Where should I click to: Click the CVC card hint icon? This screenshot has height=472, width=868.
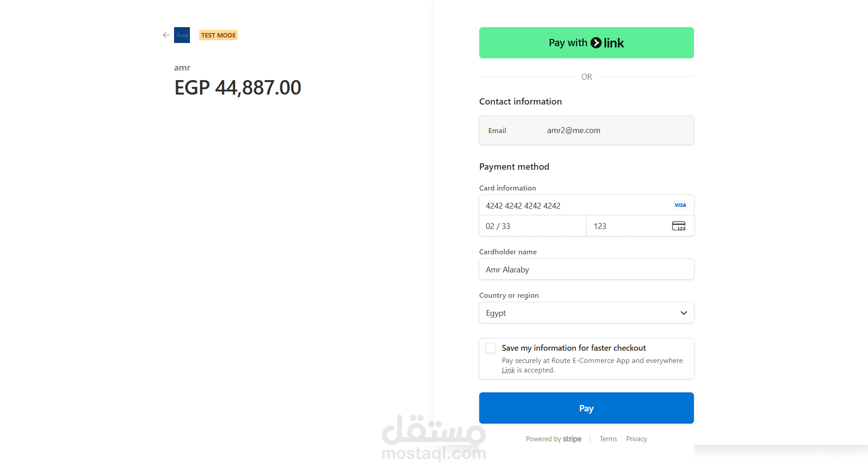coord(678,226)
